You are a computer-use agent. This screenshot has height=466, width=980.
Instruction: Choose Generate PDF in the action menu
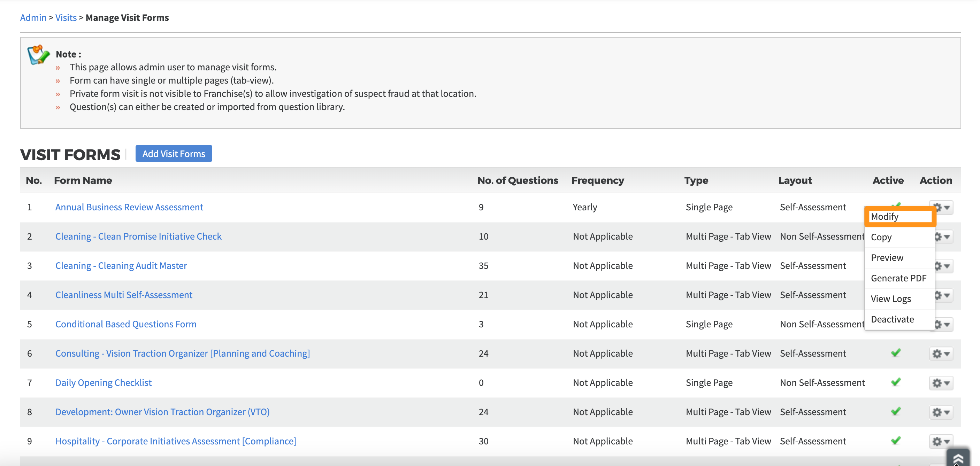pos(900,278)
